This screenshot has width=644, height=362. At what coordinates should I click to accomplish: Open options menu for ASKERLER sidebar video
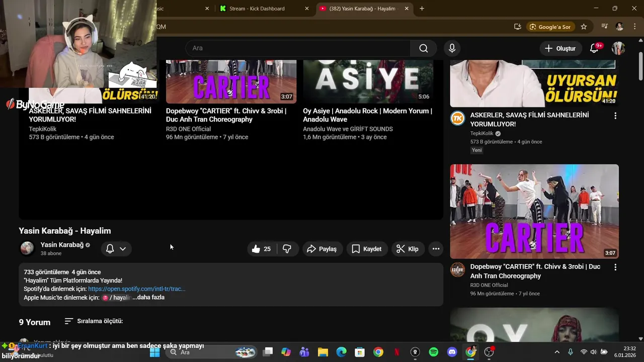point(615,116)
